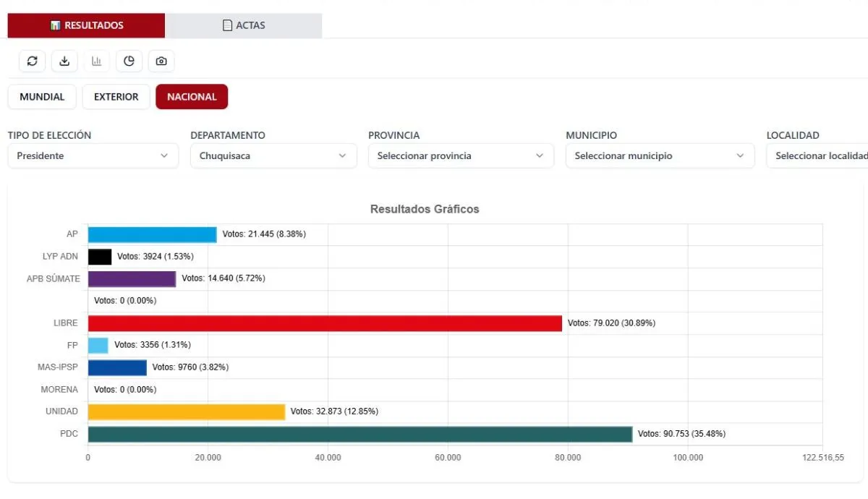Select the Mundial scope button

point(42,97)
